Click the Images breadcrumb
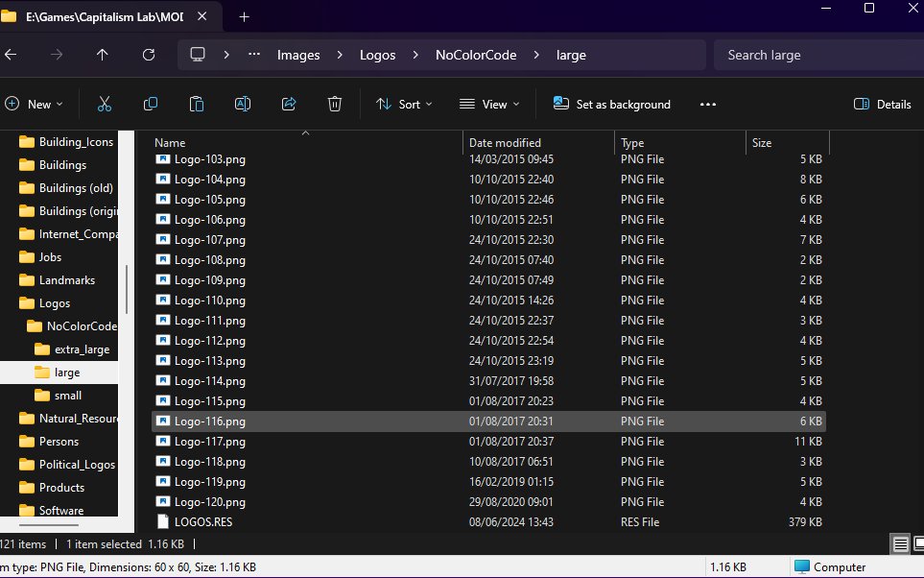Screen dimensions: 924x578 pyautogui.click(x=298, y=55)
